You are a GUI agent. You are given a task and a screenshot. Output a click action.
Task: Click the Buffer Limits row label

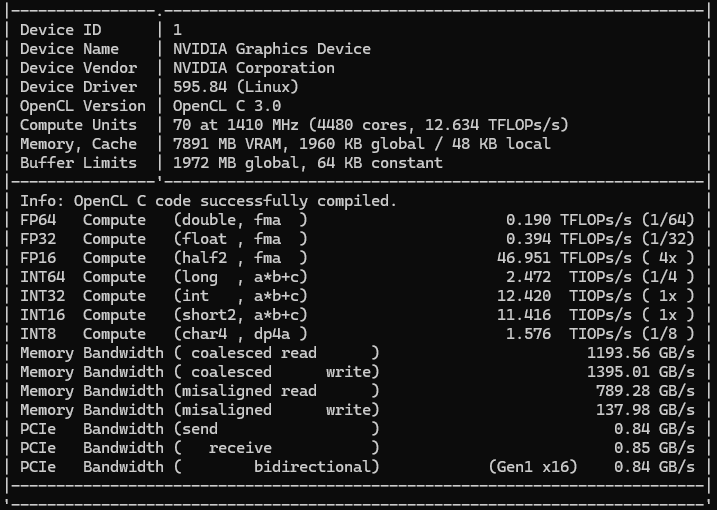point(78,163)
